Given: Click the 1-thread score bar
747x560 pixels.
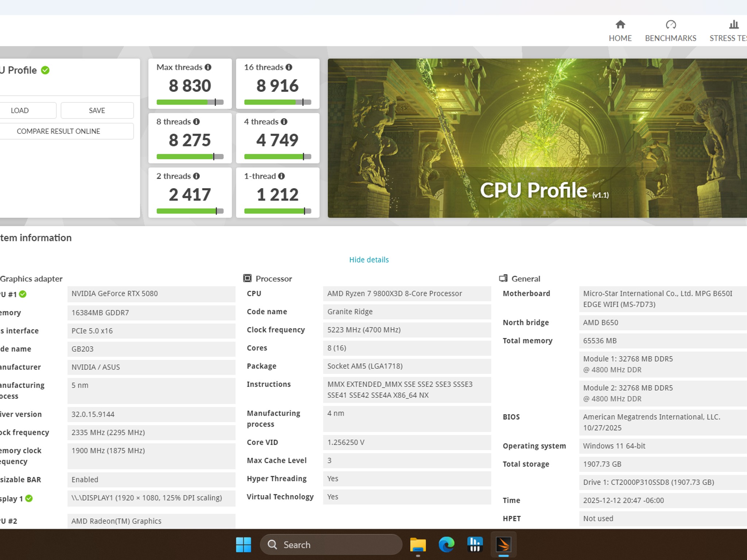Looking at the screenshot, I should click(x=278, y=211).
